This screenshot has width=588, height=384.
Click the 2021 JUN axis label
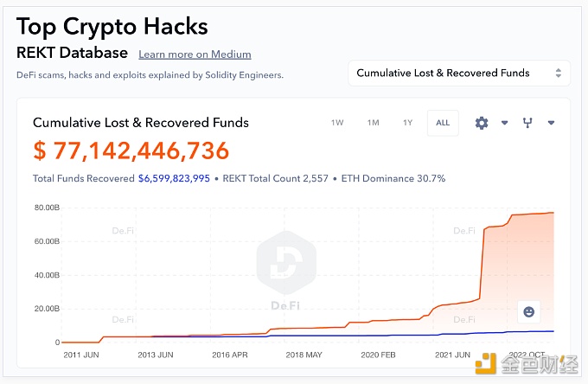(x=452, y=355)
